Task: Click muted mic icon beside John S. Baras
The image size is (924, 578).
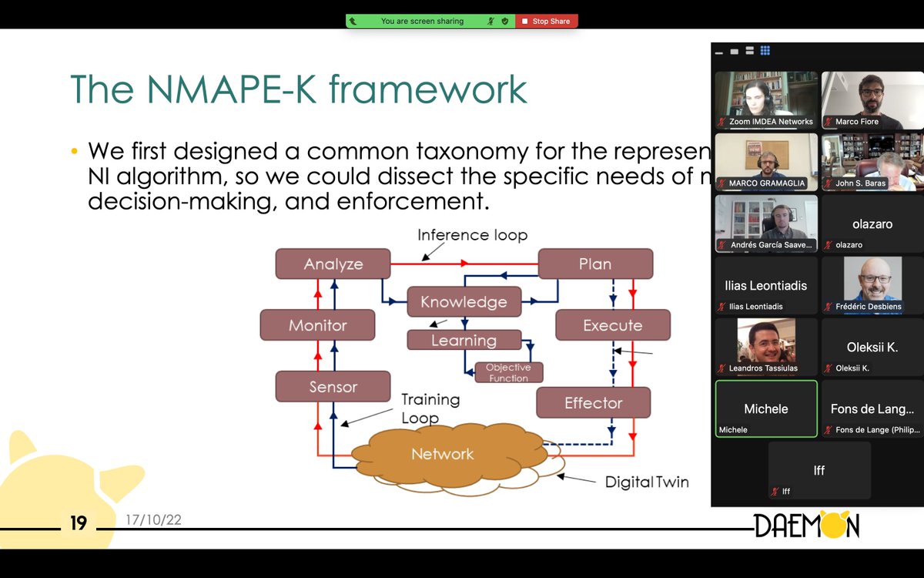Action: (x=829, y=183)
